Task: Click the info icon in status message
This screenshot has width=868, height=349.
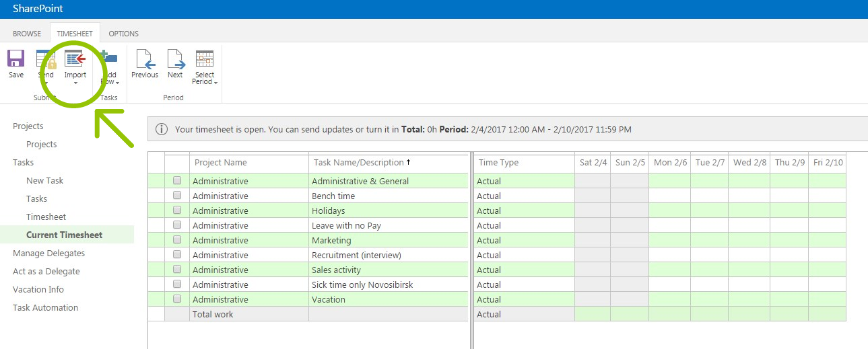Action: (162, 129)
